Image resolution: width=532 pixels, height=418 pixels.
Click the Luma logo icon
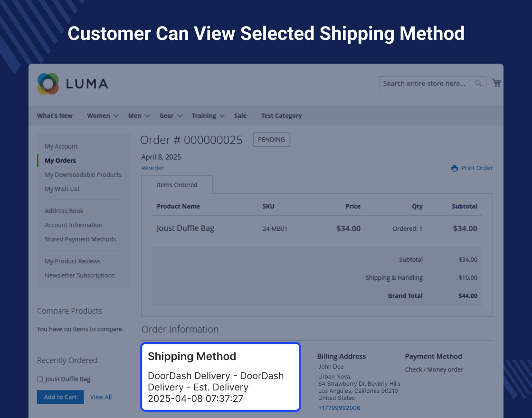48,84
